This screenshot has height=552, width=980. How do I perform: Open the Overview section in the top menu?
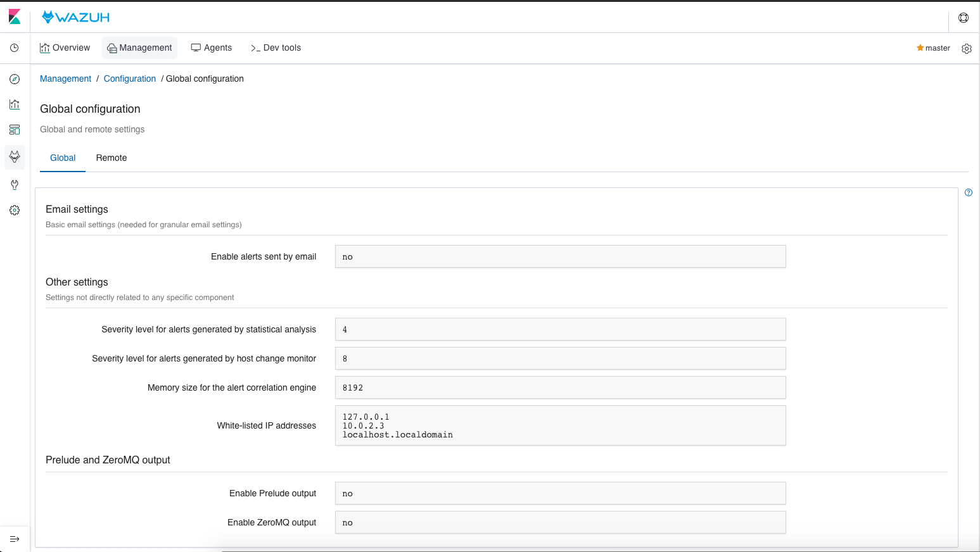pyautogui.click(x=65, y=47)
